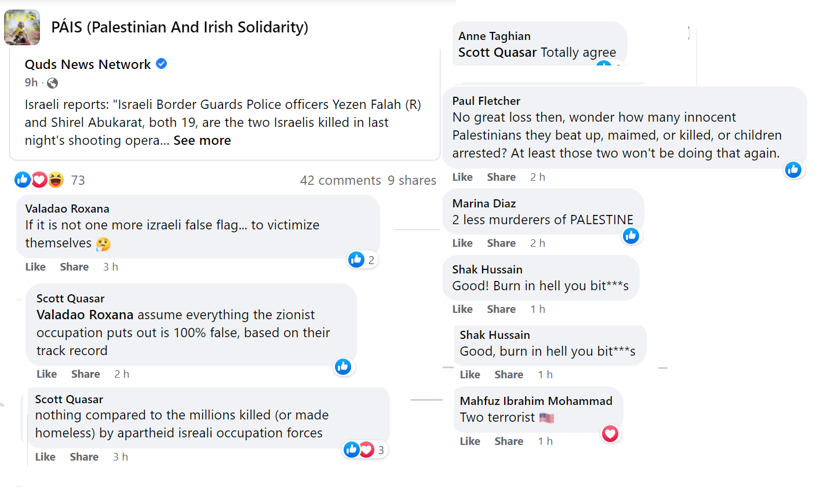
Task: Click the heart reaction icon under the post
Action: coord(39,180)
